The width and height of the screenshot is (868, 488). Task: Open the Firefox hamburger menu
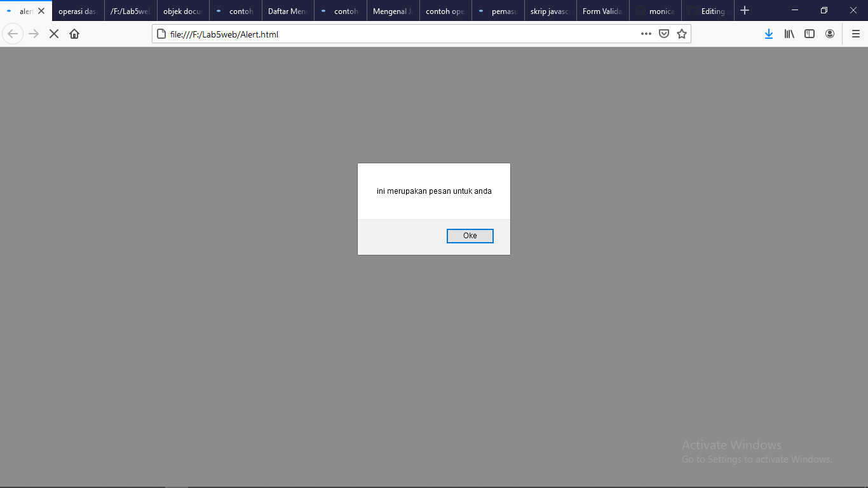click(855, 34)
